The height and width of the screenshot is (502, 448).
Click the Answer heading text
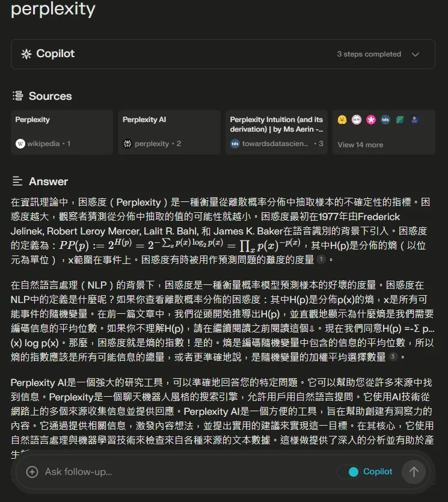pyautogui.click(x=48, y=182)
